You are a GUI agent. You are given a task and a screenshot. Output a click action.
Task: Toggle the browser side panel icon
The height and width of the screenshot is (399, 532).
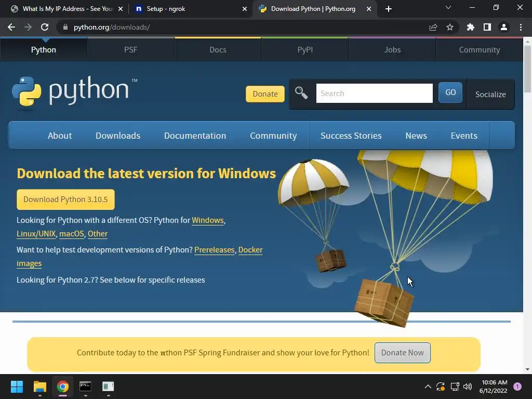(487, 27)
